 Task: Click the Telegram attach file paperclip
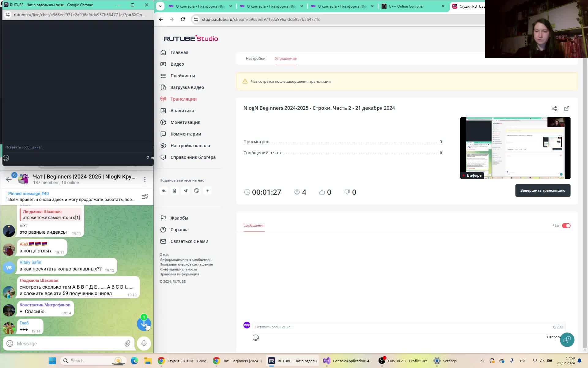(x=127, y=343)
